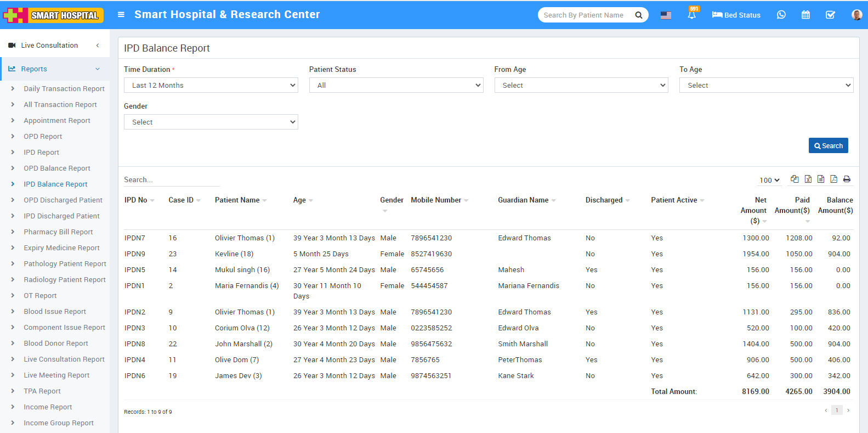Viewport: 868px width, 433px height.
Task: Open IPD Balance Report menu item
Action: click(55, 184)
